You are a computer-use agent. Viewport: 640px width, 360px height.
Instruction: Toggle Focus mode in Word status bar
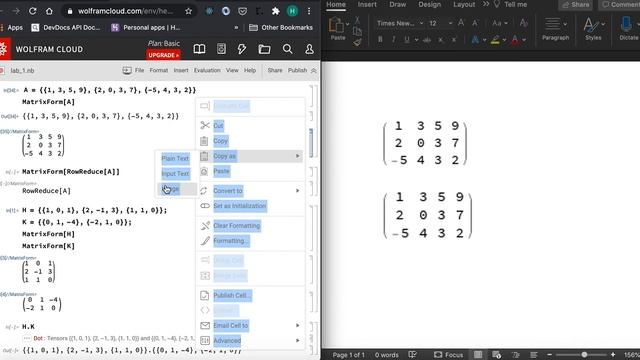point(448,355)
